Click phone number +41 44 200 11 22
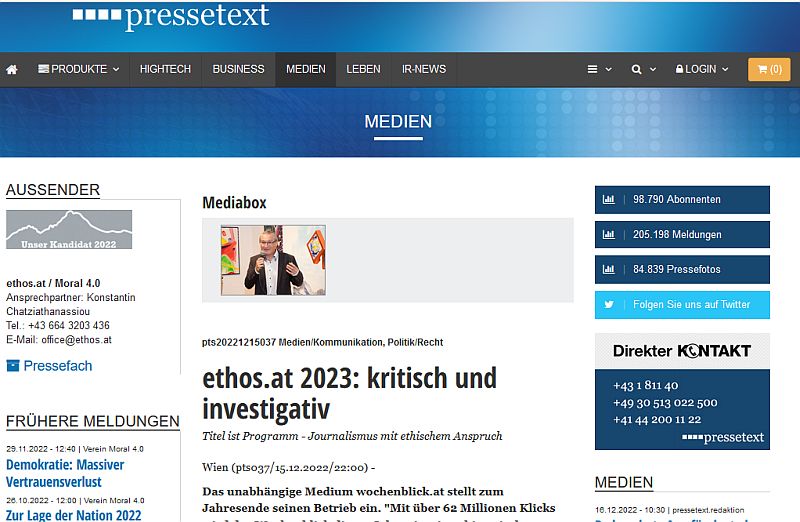The image size is (800, 522). (x=657, y=419)
